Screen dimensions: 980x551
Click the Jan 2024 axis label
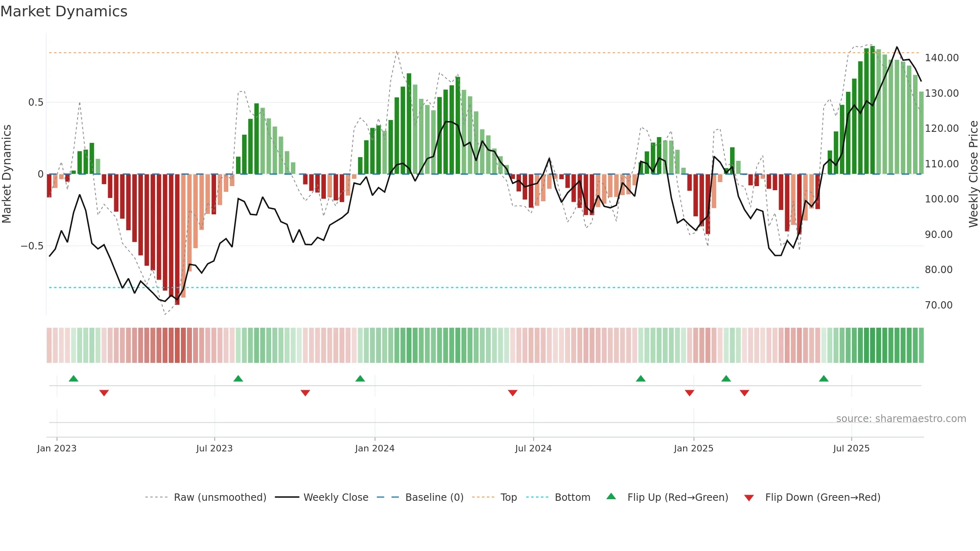[x=375, y=448]
